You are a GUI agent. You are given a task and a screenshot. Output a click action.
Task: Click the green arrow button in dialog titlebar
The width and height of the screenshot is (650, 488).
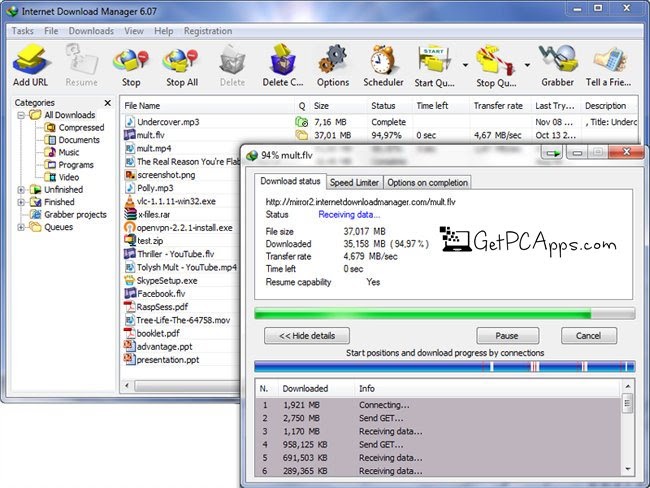click(553, 153)
